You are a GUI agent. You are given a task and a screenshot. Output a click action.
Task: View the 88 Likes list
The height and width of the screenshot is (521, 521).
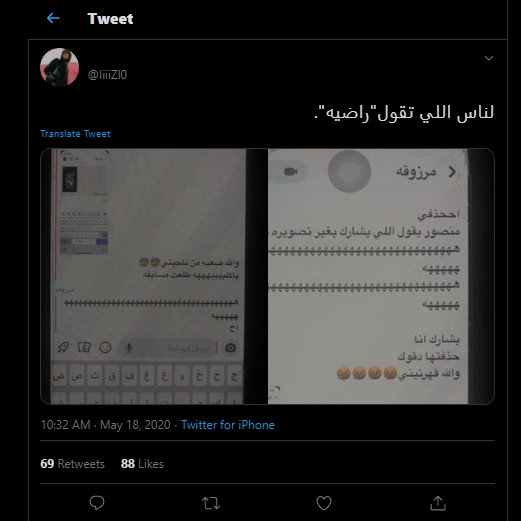(142, 464)
